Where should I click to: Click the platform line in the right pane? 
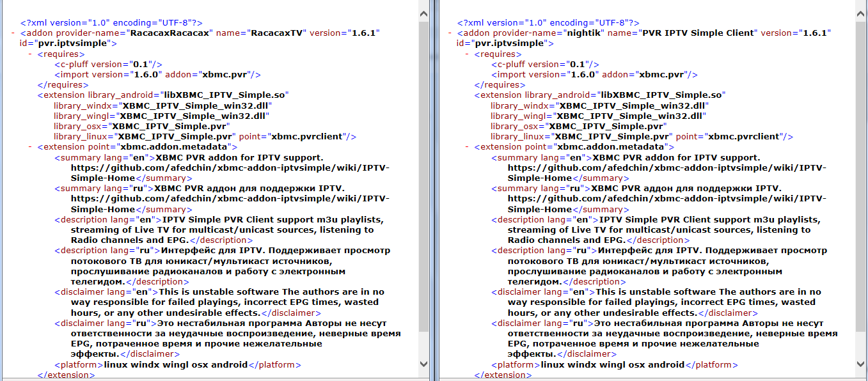(614, 365)
